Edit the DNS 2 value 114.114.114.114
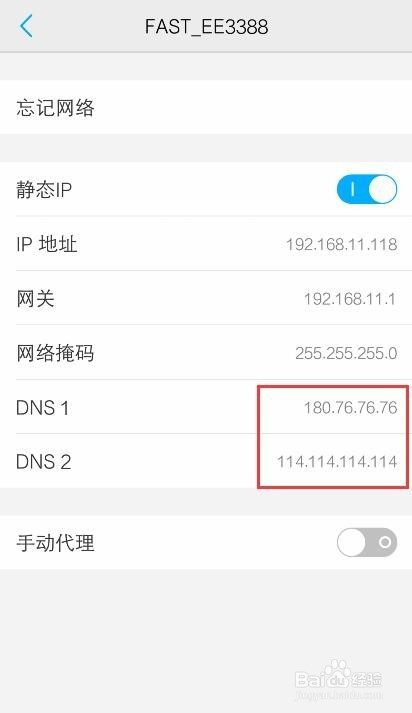 pos(337,462)
